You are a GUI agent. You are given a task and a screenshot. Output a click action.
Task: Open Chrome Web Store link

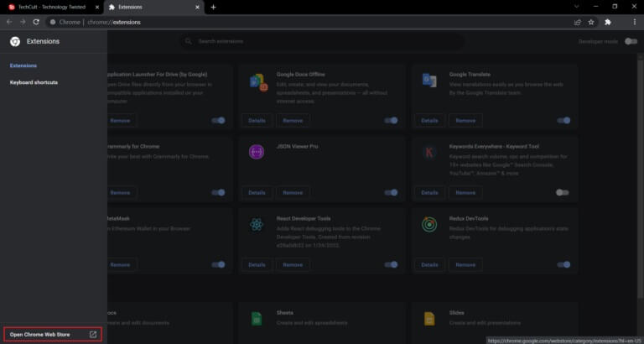[53, 335]
